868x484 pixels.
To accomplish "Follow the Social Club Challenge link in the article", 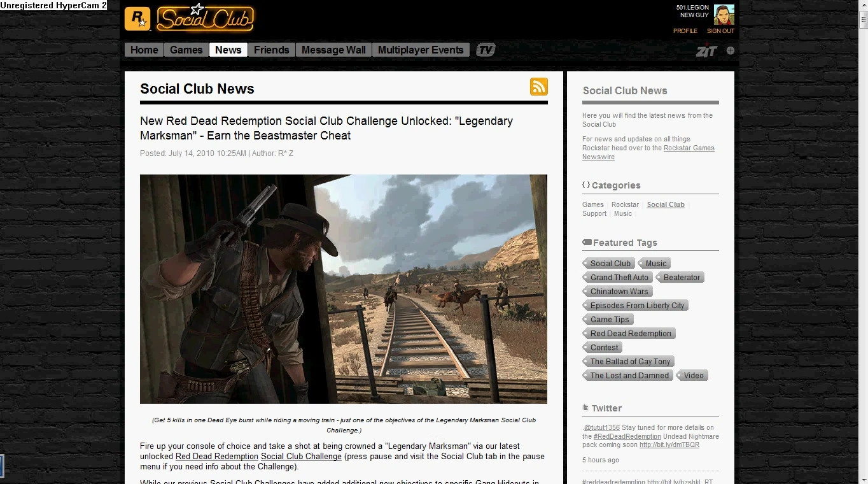I will (301, 457).
